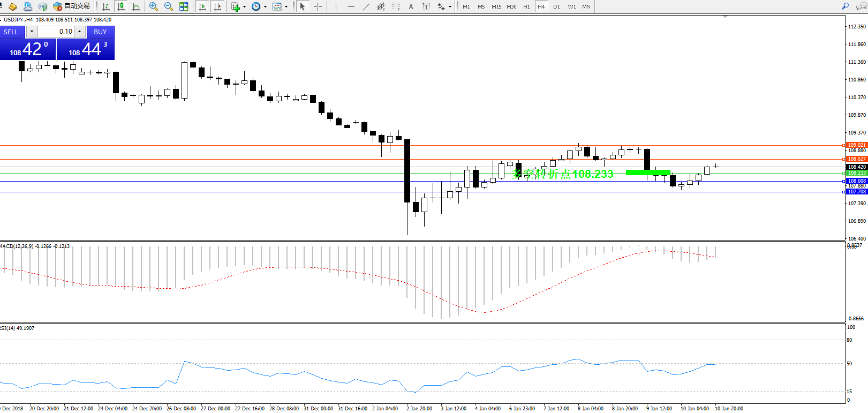
Task: Draw a horizontal line tool
Action: 351,6
